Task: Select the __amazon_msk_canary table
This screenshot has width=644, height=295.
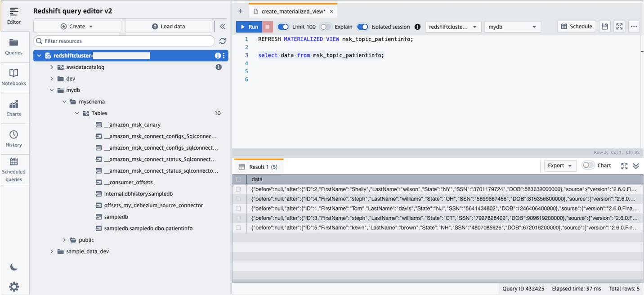Action: pos(132,125)
